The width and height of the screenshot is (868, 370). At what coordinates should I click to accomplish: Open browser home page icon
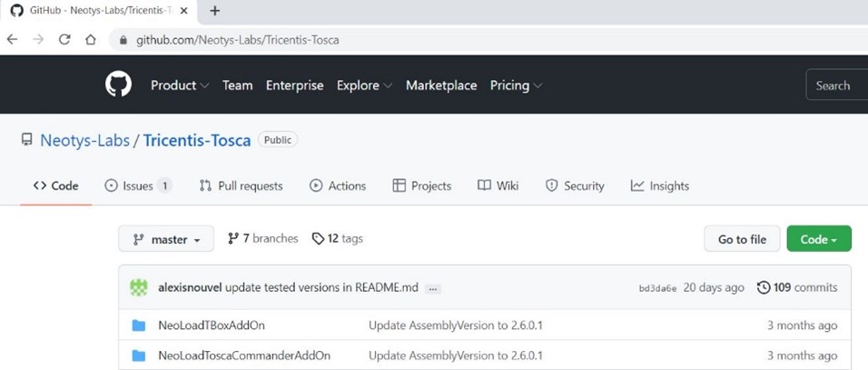(x=90, y=40)
